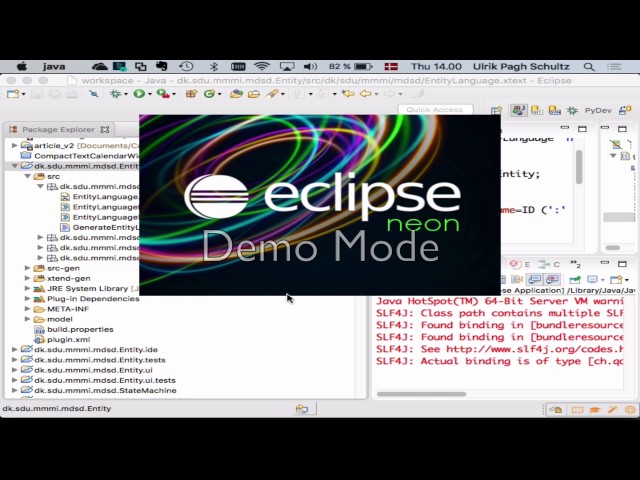640x480 pixels.
Task: Switch to the Debug perspective icon
Action: [x=573, y=111]
